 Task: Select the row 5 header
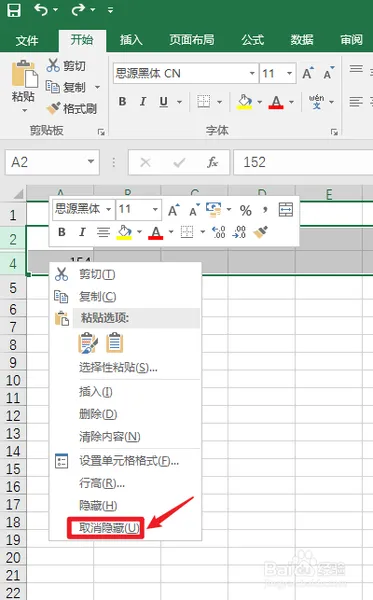tap(13, 288)
